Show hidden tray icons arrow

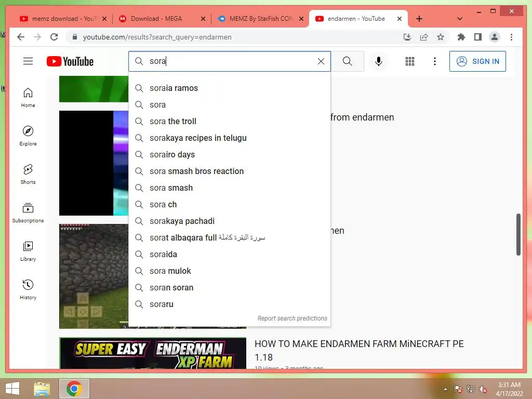point(445,389)
